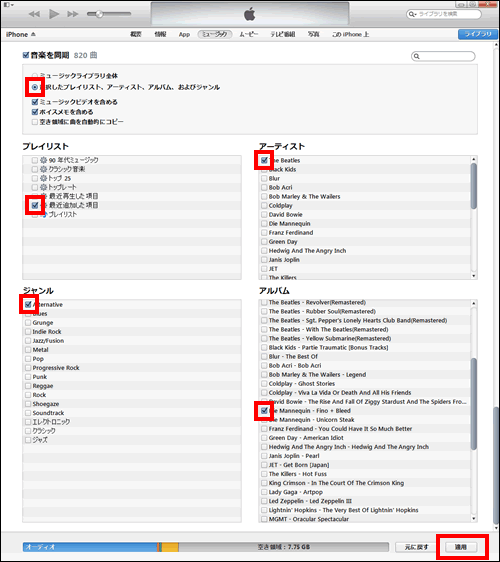Click the play button
This screenshot has width=500, height=562.
point(54,14)
